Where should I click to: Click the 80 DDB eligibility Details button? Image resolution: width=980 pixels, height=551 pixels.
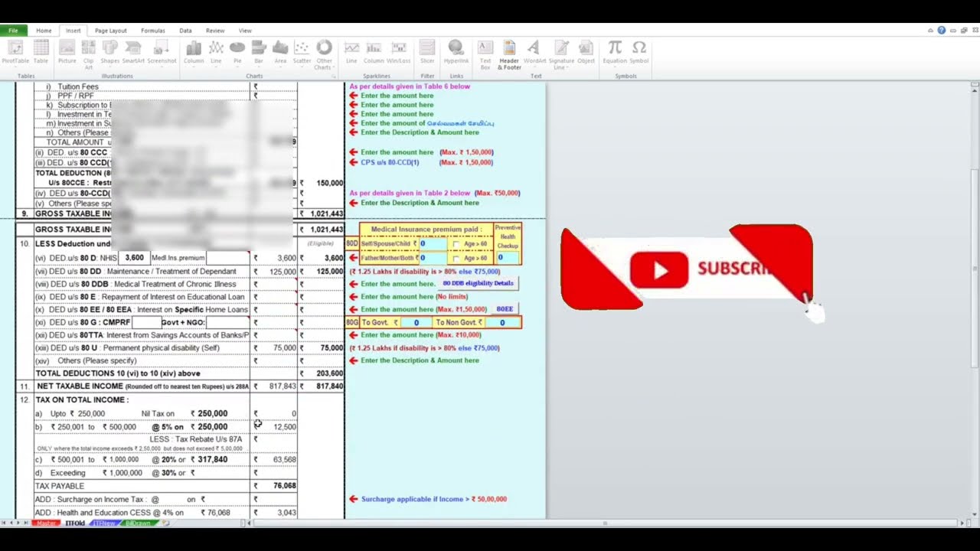coord(478,283)
